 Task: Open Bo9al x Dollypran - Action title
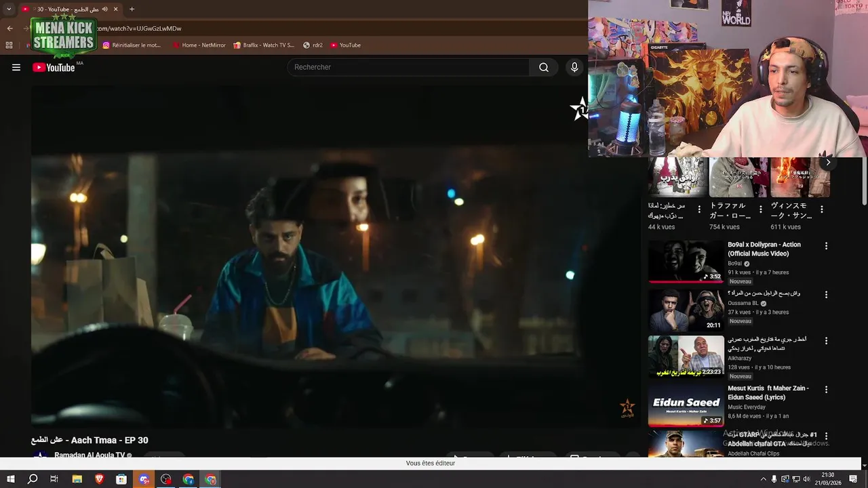(764, 249)
